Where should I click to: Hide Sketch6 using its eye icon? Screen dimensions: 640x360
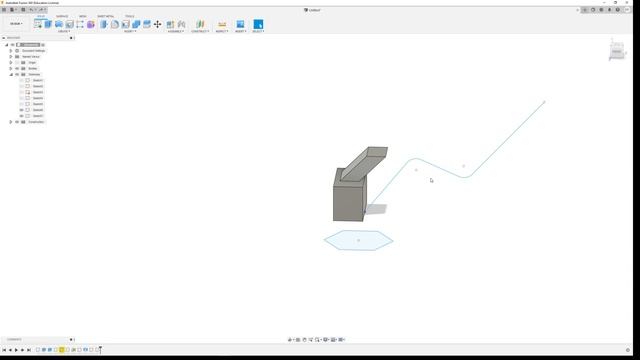tap(22, 110)
